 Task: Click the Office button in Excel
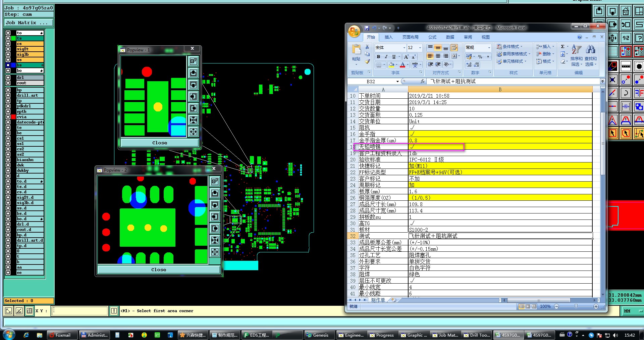[x=354, y=31]
